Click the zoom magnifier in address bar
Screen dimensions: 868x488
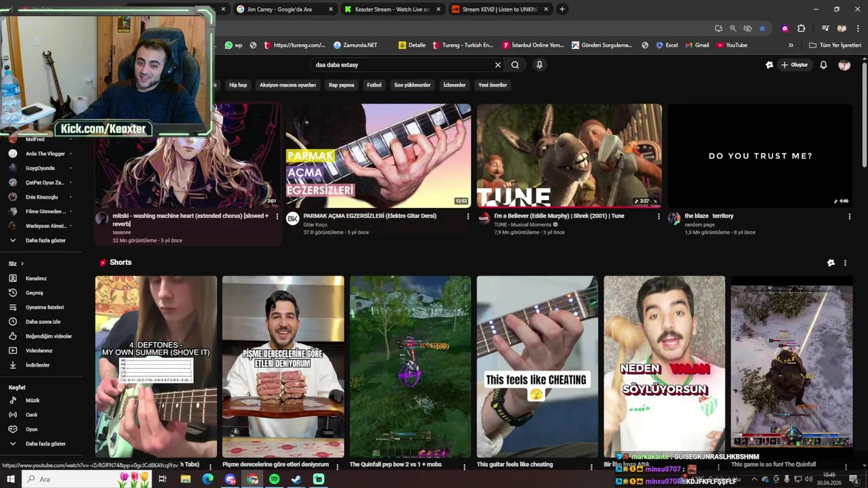[733, 28]
